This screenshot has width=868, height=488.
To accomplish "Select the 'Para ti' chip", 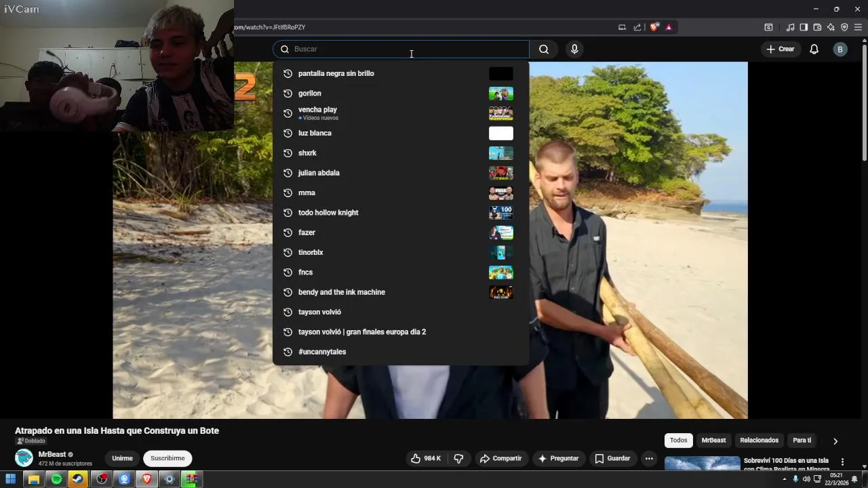I will coord(802,441).
